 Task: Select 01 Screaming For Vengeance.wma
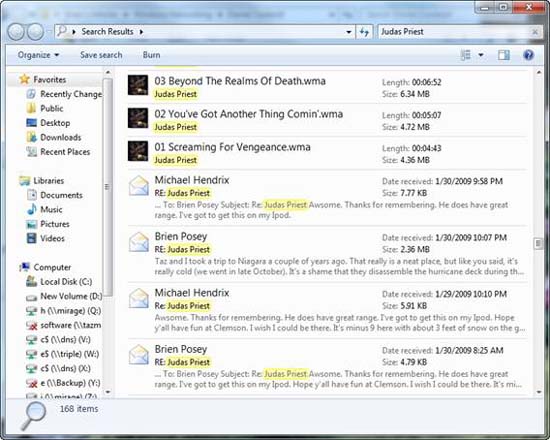[x=232, y=147]
